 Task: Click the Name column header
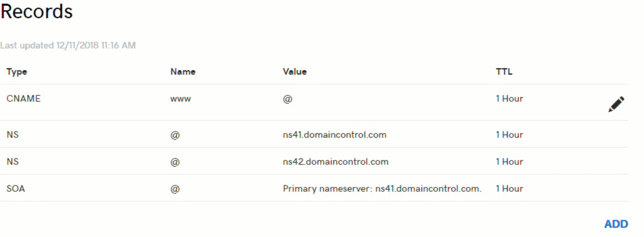point(183,72)
